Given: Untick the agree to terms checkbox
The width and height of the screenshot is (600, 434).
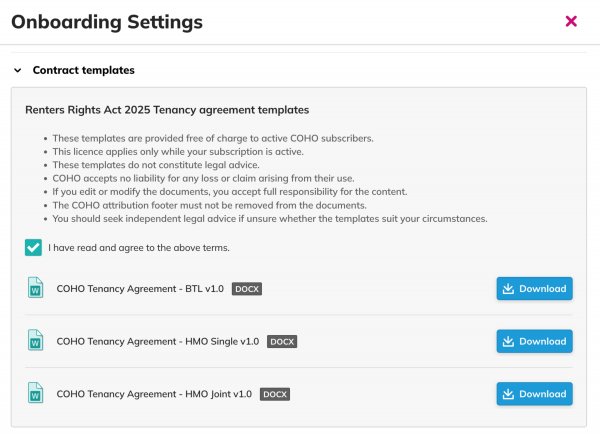Looking at the screenshot, I should (34, 247).
